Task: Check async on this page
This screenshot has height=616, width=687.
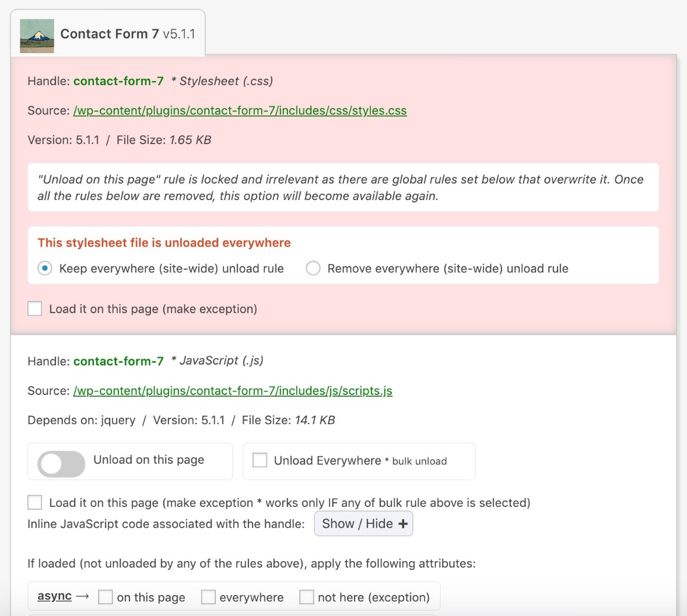Action: [106, 597]
